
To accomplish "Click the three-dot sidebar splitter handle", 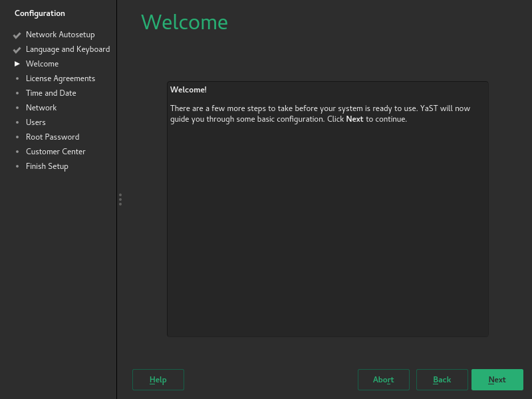I will pyautogui.click(x=120, y=199).
